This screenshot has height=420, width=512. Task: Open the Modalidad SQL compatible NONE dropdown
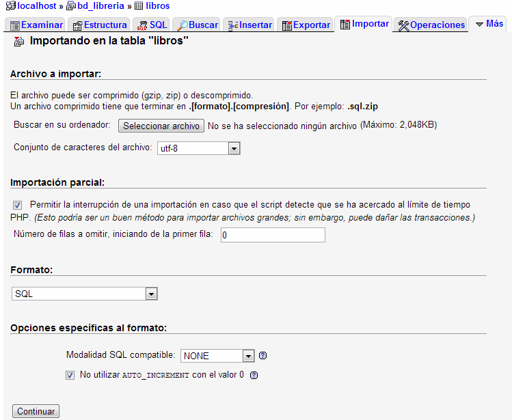tap(217, 356)
